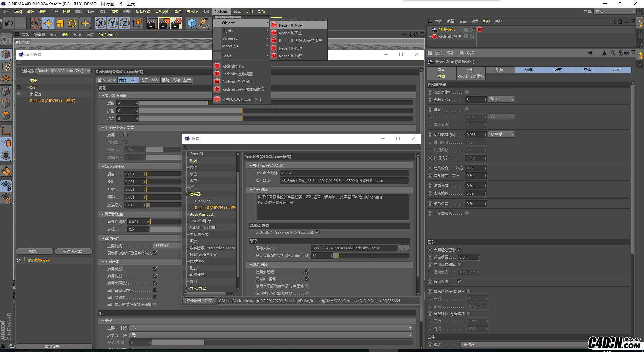Open the 1/30 秒 shutter dropdown
Image resolution: width=644 pixels, height=352 pixels.
(x=501, y=134)
